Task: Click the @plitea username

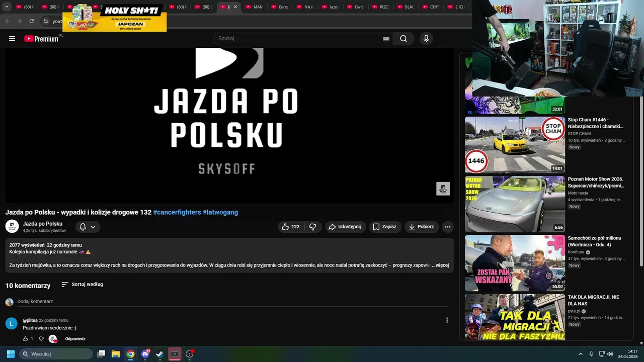Action: [30, 320]
